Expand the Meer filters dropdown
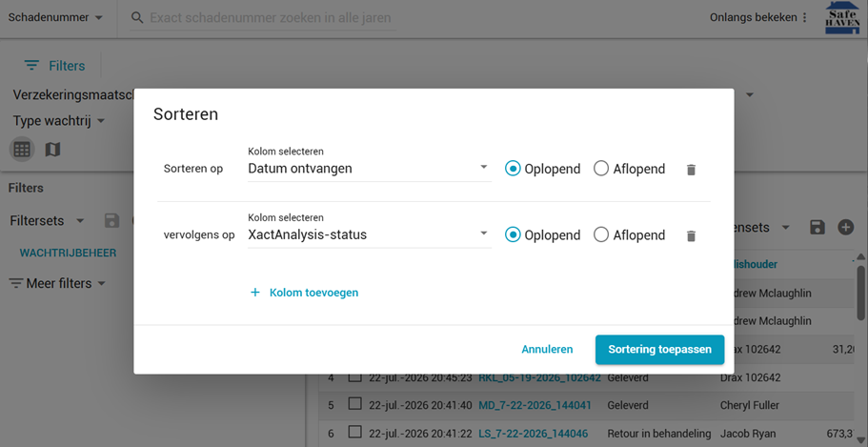 [57, 284]
